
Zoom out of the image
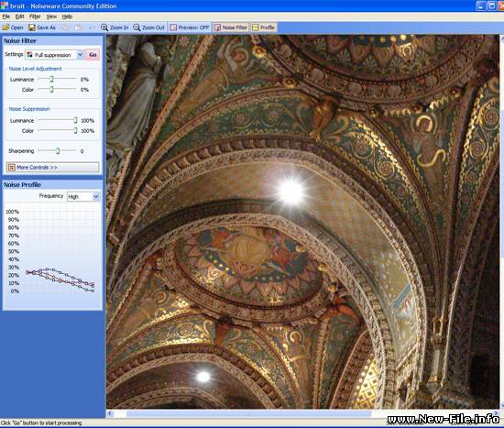coord(148,27)
